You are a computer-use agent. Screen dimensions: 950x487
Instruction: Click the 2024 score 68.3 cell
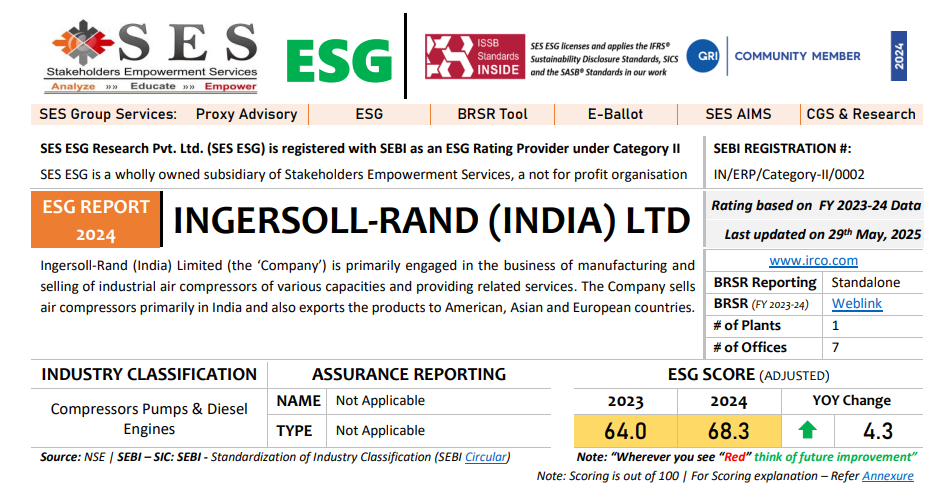click(729, 431)
